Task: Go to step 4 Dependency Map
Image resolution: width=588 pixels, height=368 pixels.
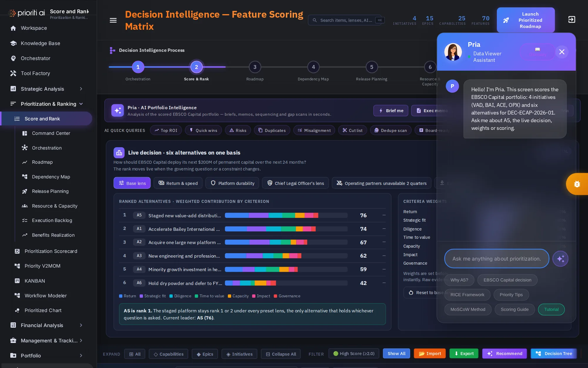Action: click(313, 67)
